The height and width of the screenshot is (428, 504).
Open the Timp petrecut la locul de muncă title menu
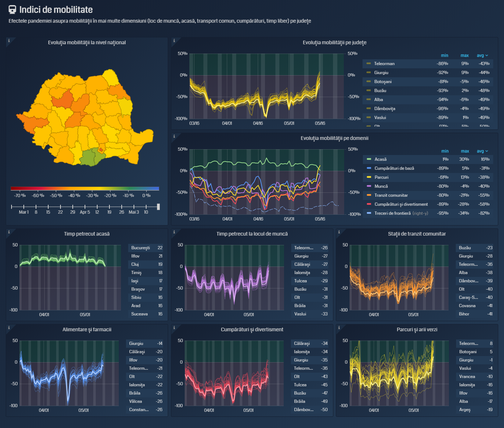tap(252, 234)
